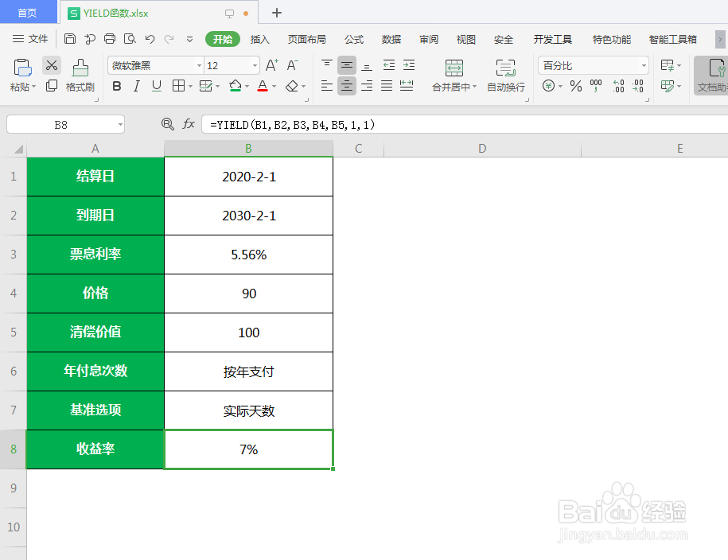Click the Paste (粘贴) clipboard icon
Viewport: 728px width, 560px height.
(22, 68)
